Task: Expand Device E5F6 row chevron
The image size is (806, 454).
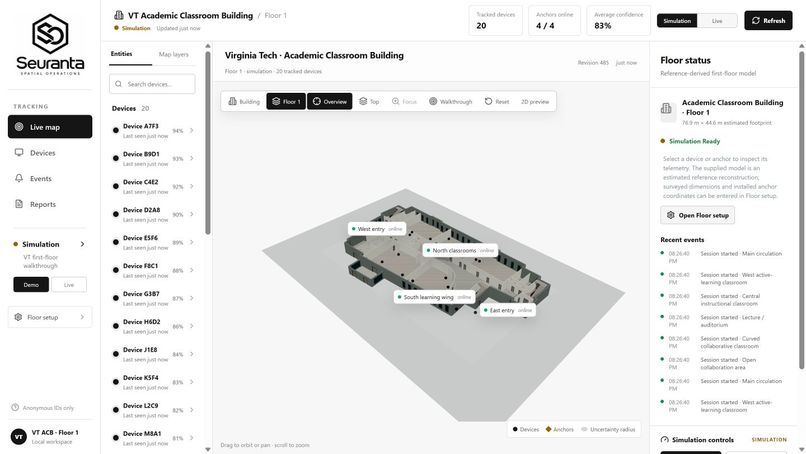Action: coord(191,242)
